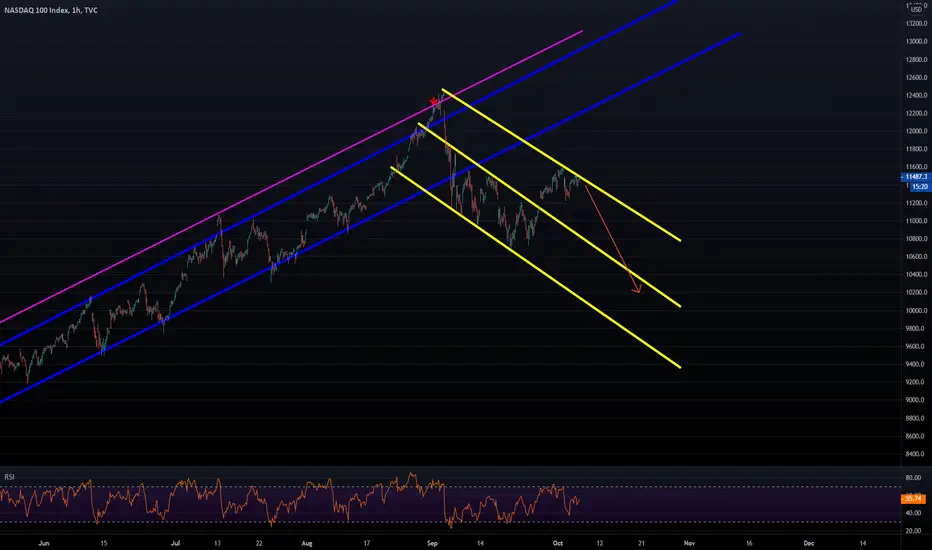Click the 22 date on time axis
Image resolution: width=932 pixels, height=550 pixels.
259,543
